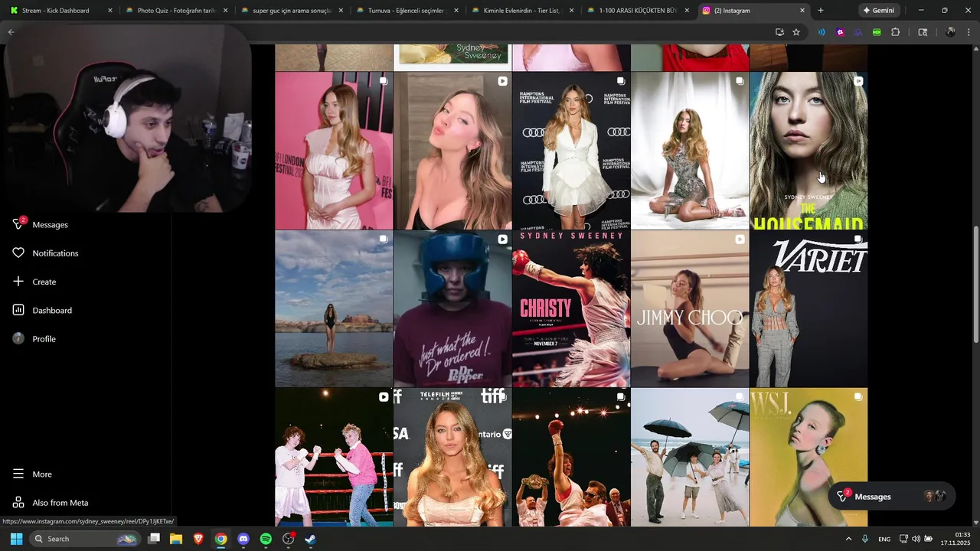
Task: Open pink London Festival dress post
Action: 334,151
